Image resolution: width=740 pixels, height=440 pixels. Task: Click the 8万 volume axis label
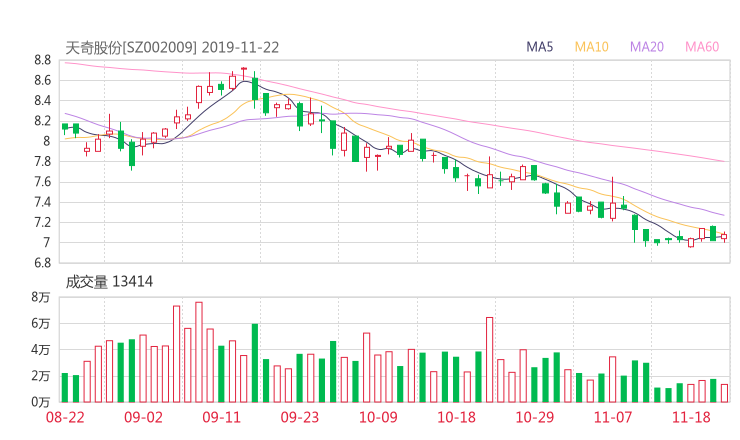pyautogui.click(x=41, y=297)
